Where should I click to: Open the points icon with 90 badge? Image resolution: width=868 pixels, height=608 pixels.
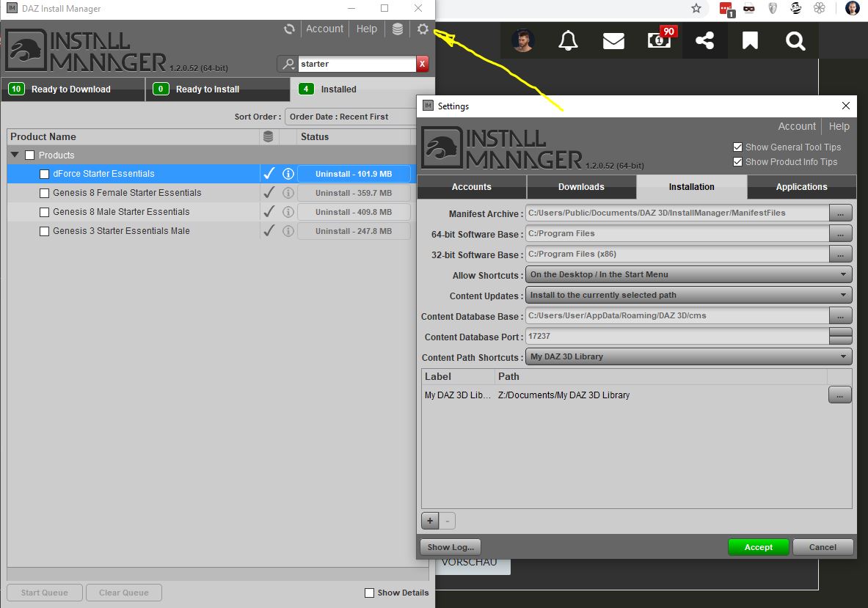click(660, 40)
